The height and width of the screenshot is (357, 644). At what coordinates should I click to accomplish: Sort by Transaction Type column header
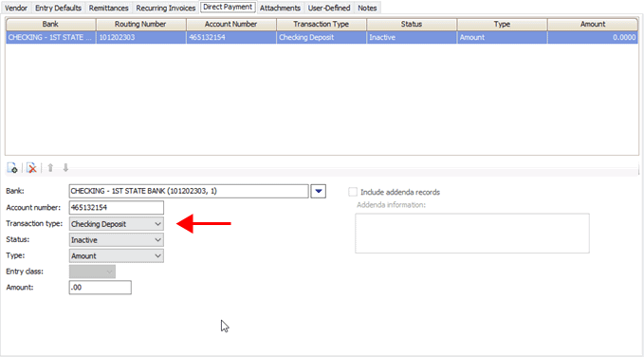pos(322,25)
